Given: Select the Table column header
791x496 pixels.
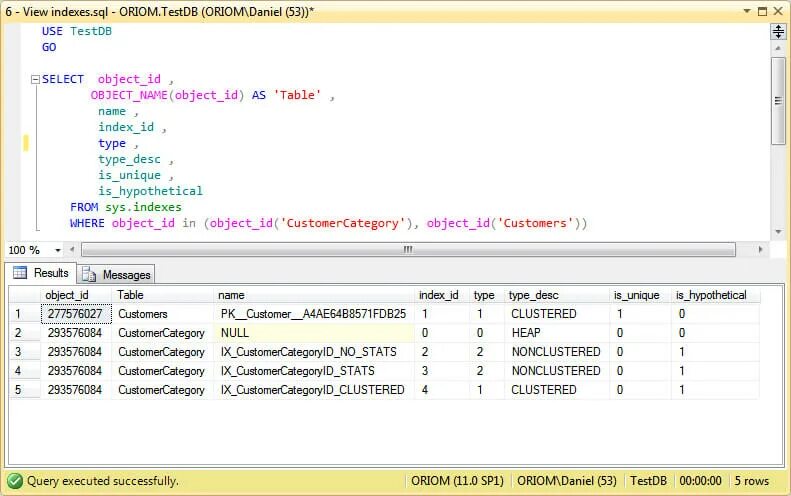Looking at the screenshot, I should 162,295.
